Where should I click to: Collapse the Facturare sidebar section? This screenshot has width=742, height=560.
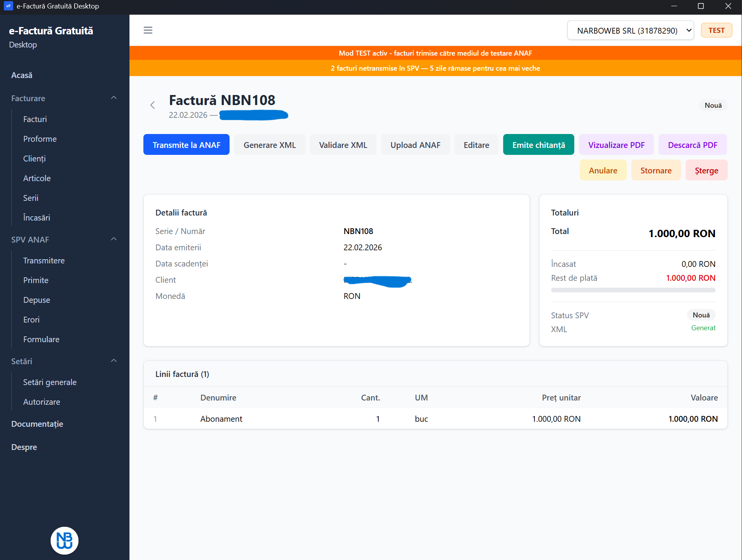coord(114,98)
